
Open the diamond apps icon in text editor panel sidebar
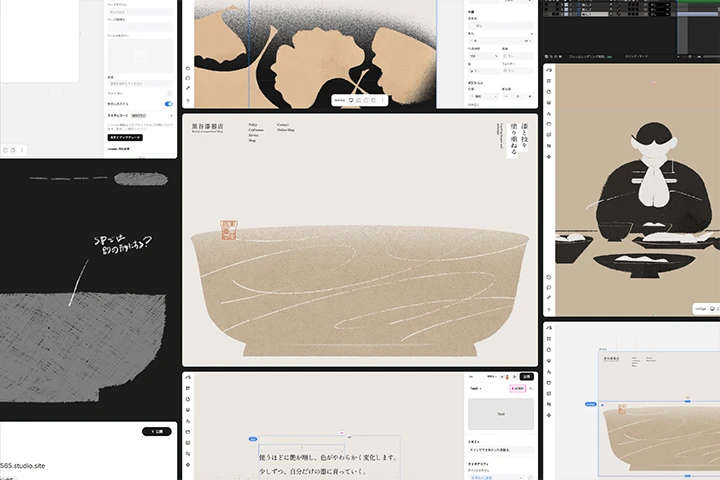[x=188, y=464]
